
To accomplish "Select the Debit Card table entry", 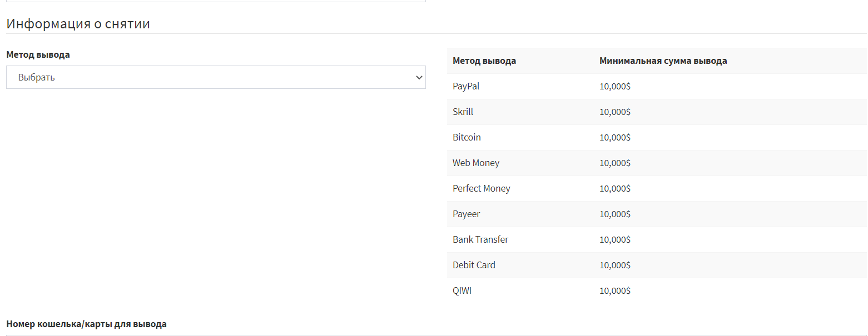I will 474,265.
